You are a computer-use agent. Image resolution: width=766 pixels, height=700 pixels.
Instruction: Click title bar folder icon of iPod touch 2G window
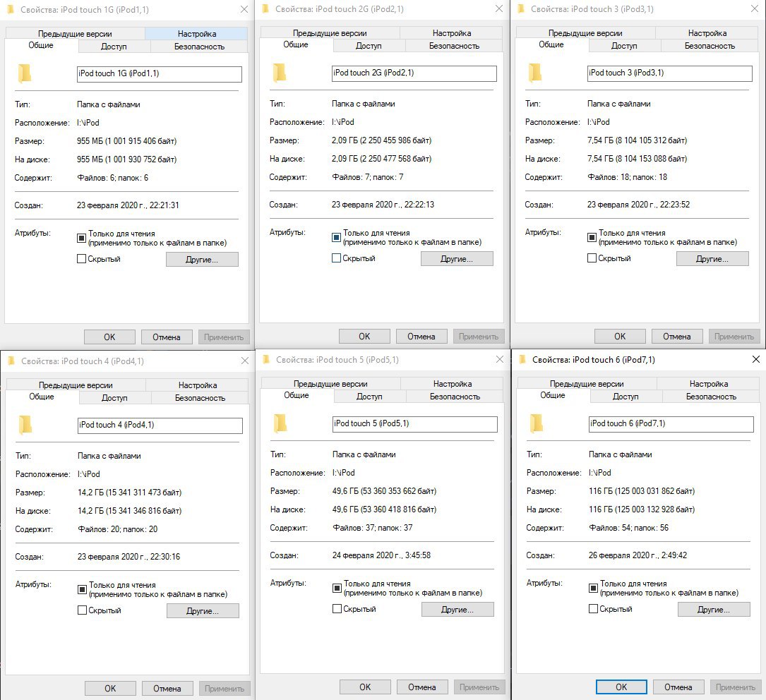265,8
